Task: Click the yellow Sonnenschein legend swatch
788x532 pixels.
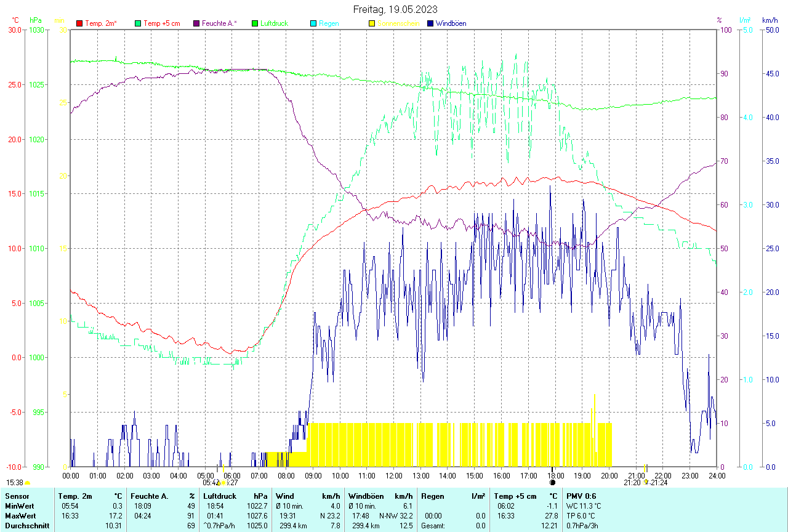Action: [372, 23]
